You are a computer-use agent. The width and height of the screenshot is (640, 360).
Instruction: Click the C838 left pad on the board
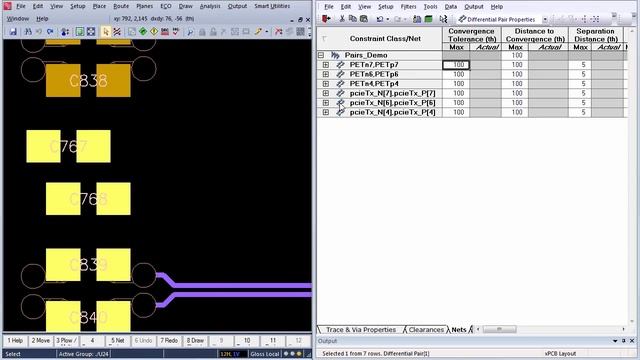63,80
